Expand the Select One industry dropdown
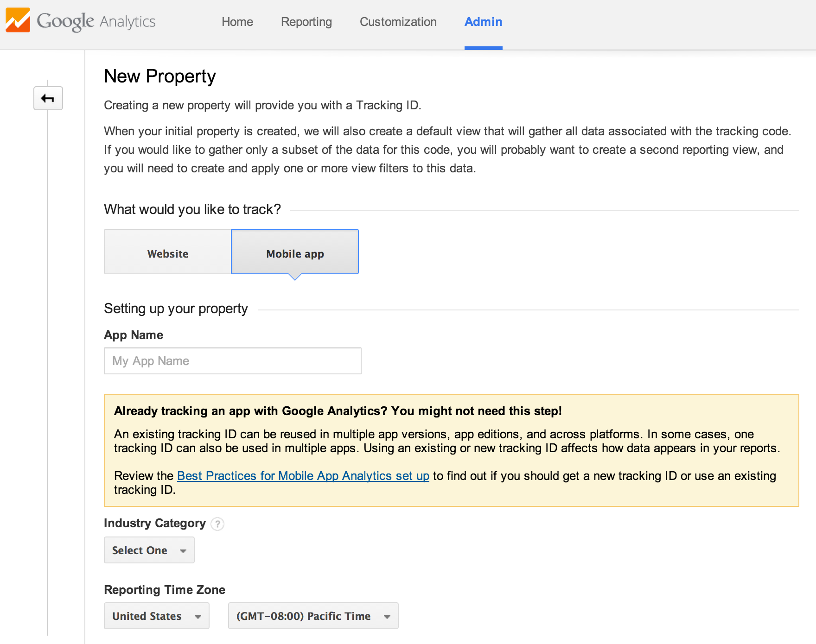The width and height of the screenshot is (816, 644). [149, 550]
